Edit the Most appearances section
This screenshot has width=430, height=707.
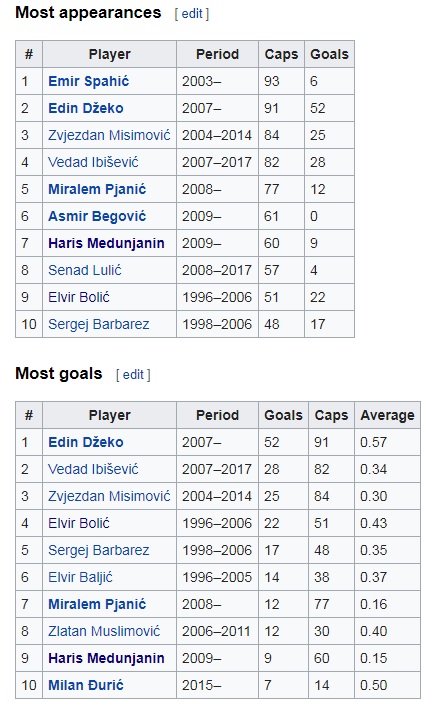(x=192, y=14)
